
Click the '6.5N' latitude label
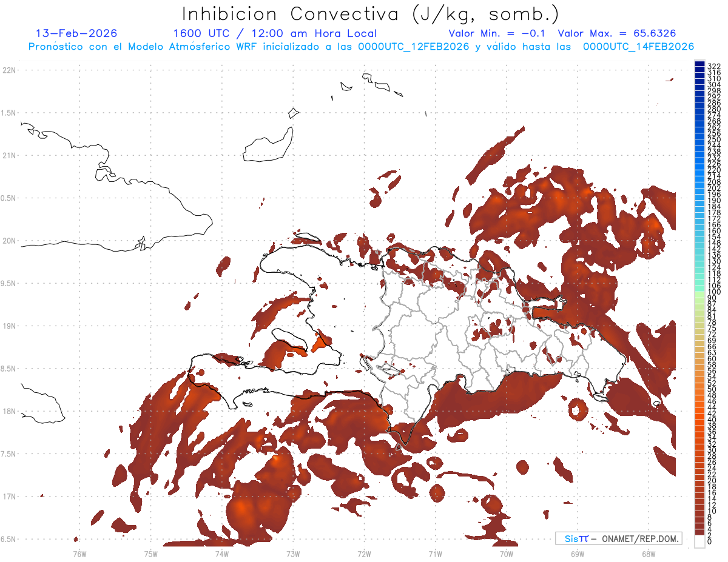tap(9, 540)
